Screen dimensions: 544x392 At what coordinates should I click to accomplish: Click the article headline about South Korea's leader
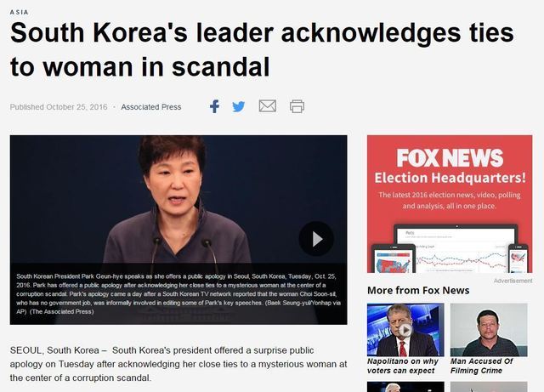[x=262, y=49]
